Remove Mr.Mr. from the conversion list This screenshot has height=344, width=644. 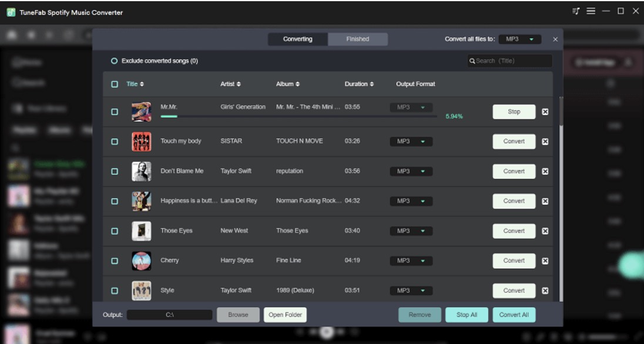pyautogui.click(x=545, y=112)
